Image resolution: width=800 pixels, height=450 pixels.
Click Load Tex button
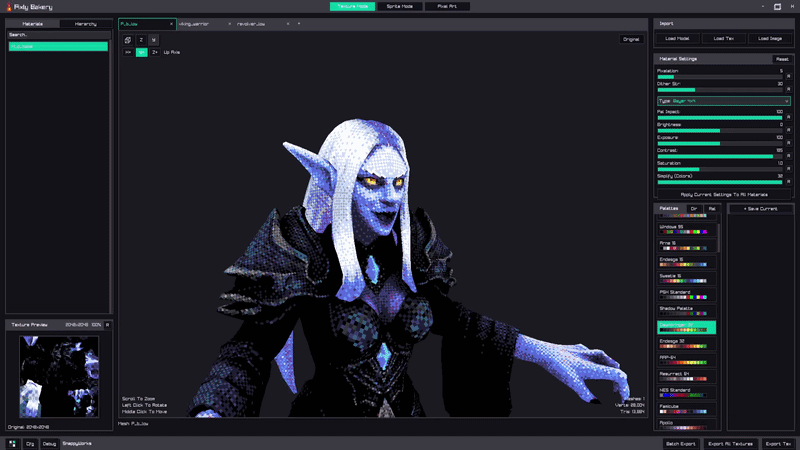[x=723, y=38]
